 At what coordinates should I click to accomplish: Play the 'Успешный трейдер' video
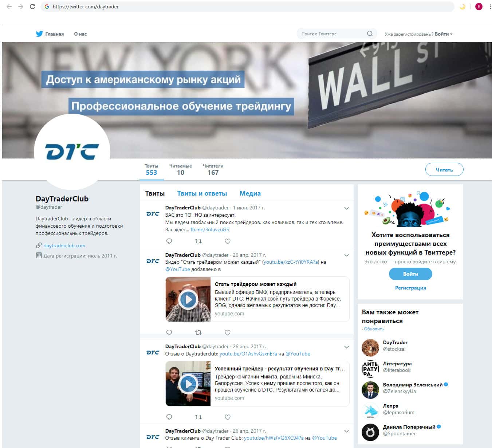pos(188,384)
